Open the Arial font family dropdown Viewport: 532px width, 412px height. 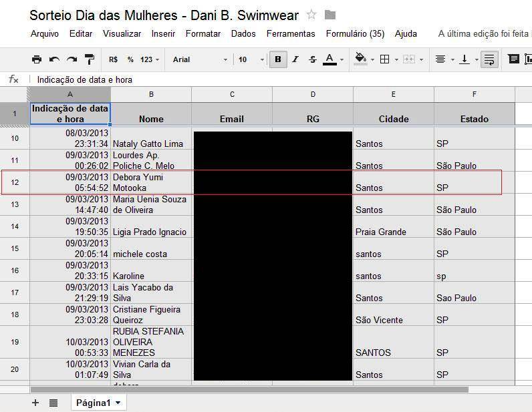(200, 59)
